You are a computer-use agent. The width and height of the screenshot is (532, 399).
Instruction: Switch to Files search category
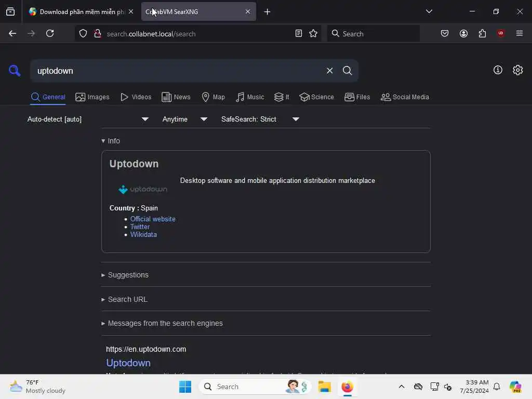tap(357, 97)
